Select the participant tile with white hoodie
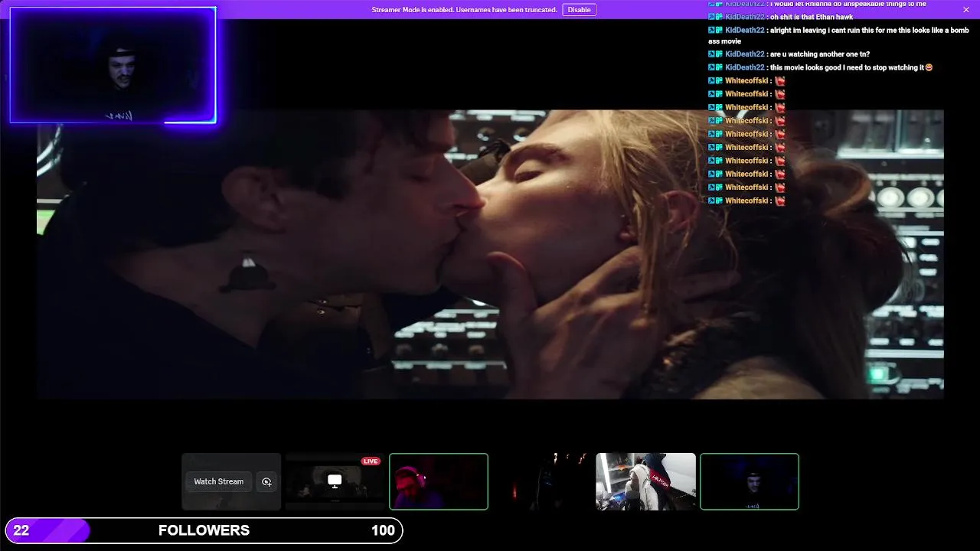This screenshot has height=551, width=980. pyautogui.click(x=645, y=481)
